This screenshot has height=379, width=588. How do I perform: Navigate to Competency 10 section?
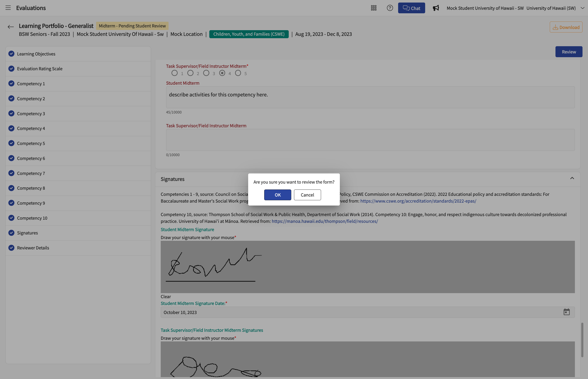pos(78,218)
